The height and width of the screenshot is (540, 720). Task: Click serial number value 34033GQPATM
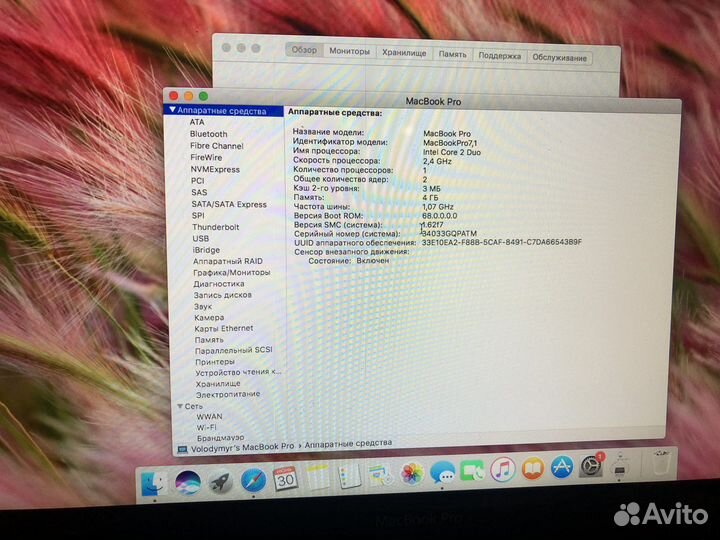click(449, 233)
